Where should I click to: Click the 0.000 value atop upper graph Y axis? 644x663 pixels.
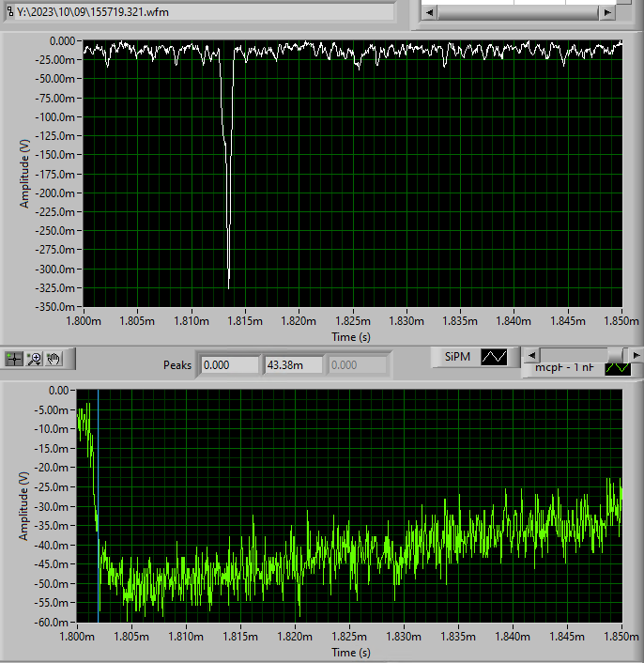click(x=62, y=41)
